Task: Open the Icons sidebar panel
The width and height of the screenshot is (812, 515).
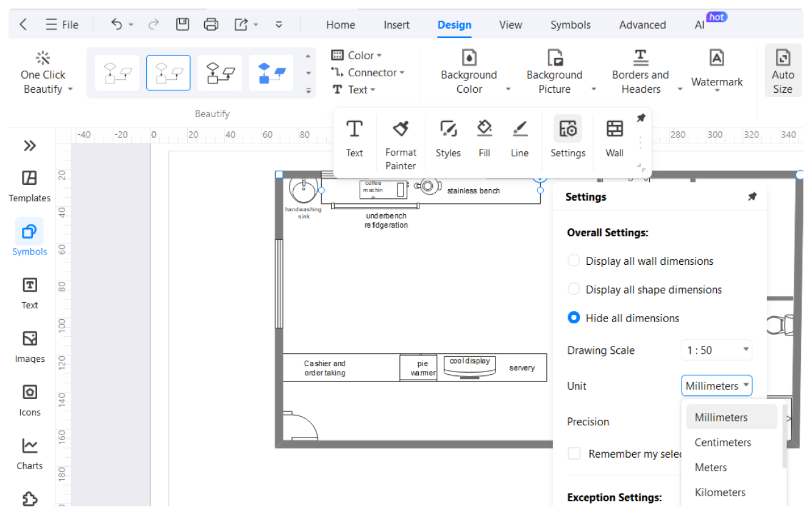Action: pyautogui.click(x=29, y=400)
